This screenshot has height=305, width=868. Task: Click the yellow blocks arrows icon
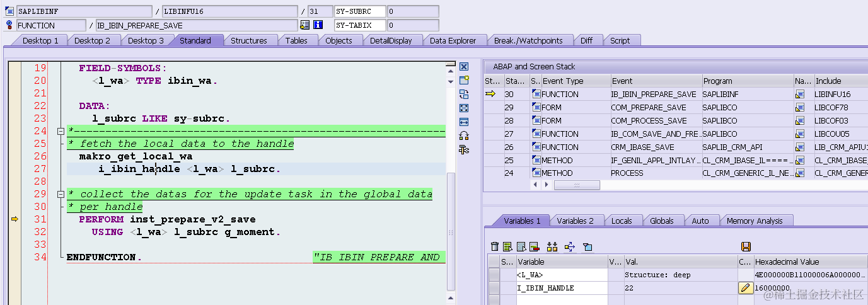click(x=553, y=246)
